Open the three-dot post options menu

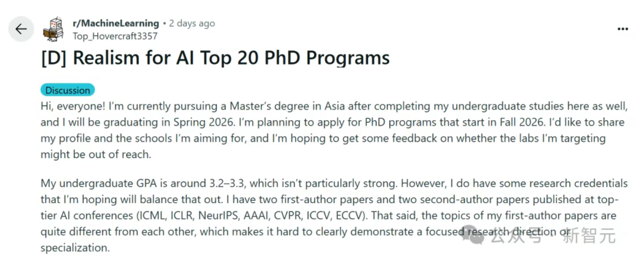point(623,29)
